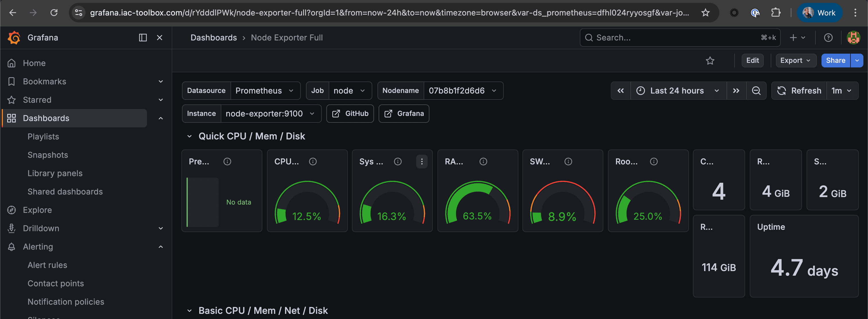Viewport: 868px width, 319px height.
Task: Shift time range forward
Action: (736, 90)
